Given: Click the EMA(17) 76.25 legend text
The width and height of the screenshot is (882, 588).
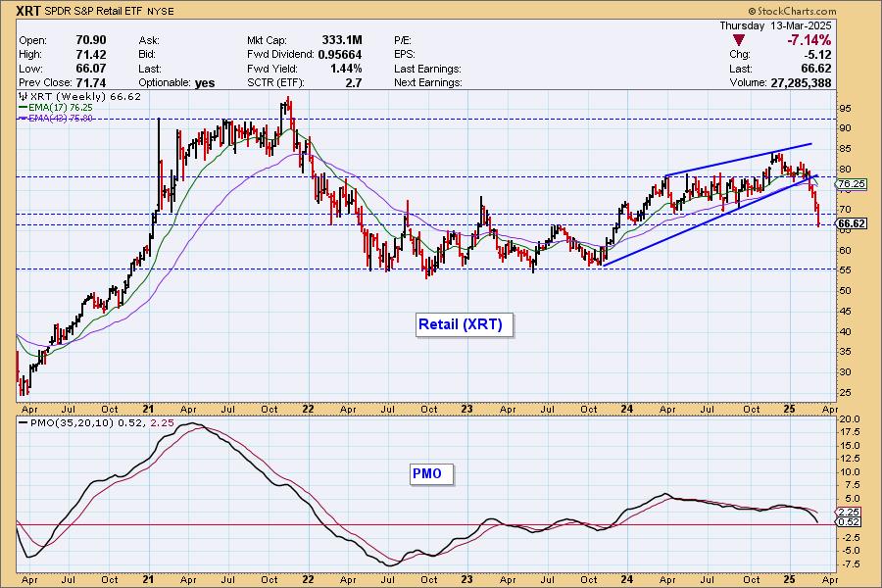Looking at the screenshot, I should (x=61, y=107).
